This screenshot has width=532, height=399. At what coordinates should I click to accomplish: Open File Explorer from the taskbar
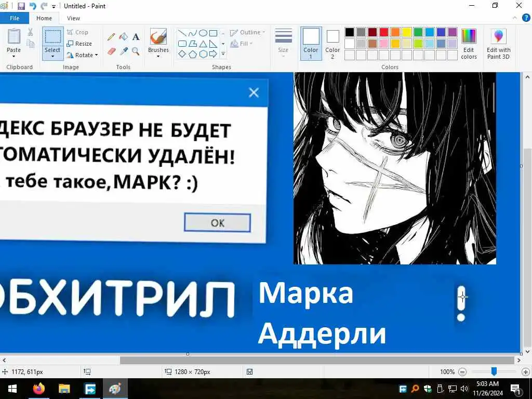pos(64,389)
